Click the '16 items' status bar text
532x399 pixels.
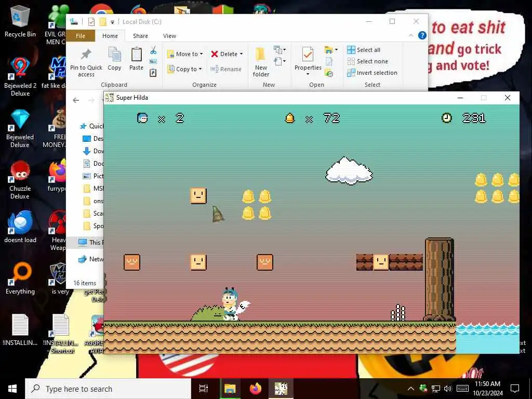(85, 283)
